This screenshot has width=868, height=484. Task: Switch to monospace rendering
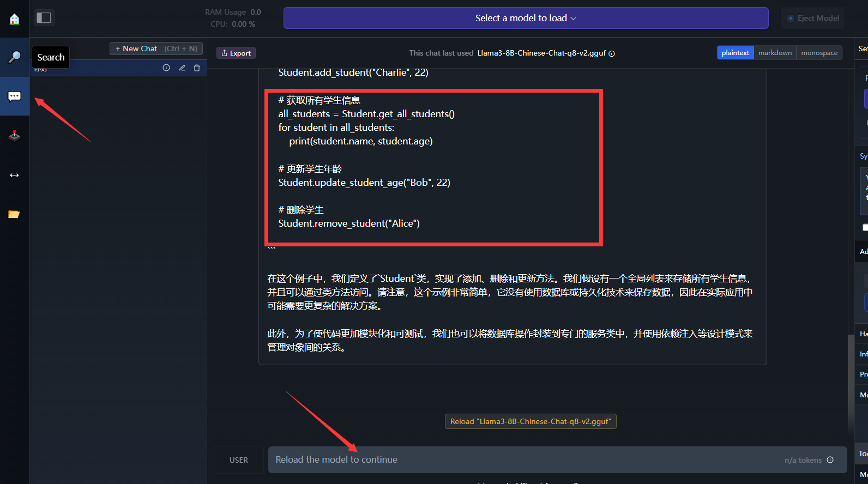click(x=819, y=53)
